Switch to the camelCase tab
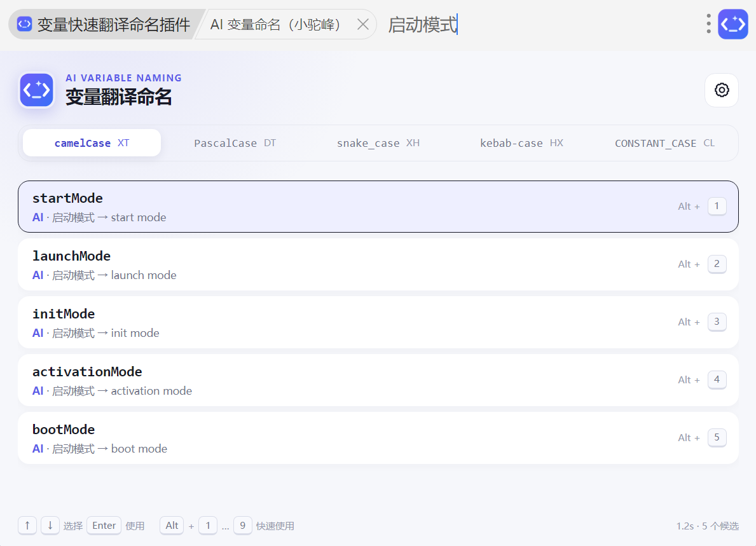The image size is (756, 546). coord(92,143)
